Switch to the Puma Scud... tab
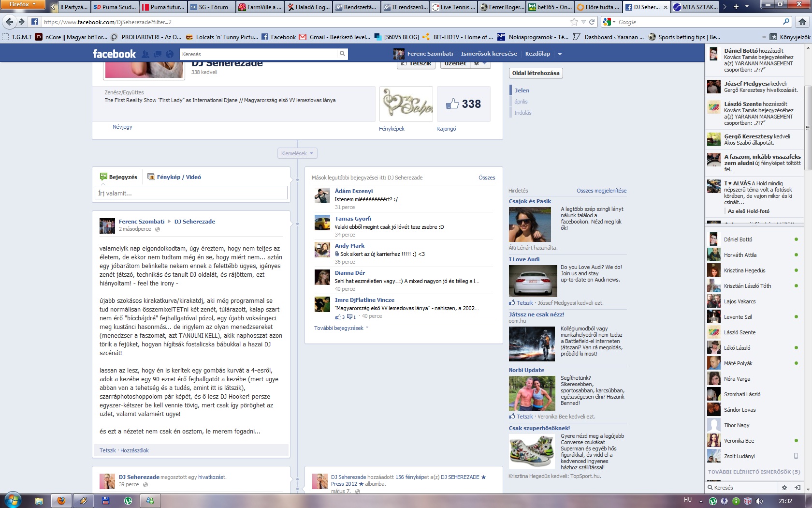The width and height of the screenshot is (812, 508). (x=115, y=7)
